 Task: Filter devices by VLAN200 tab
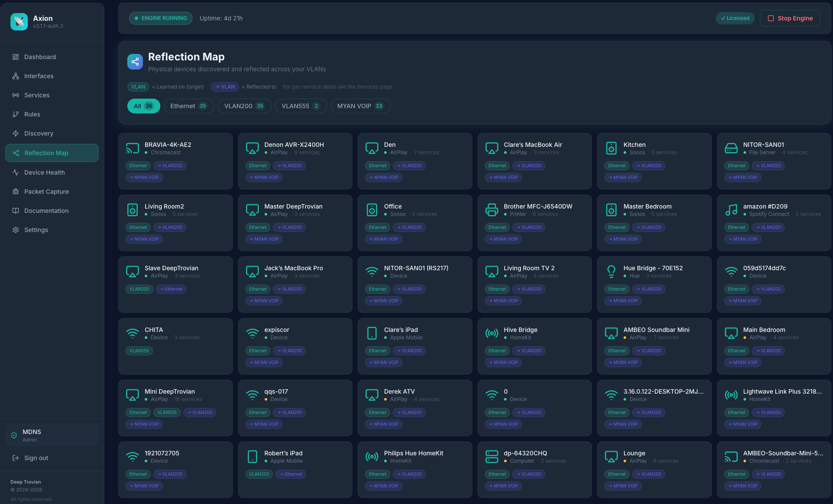click(244, 106)
